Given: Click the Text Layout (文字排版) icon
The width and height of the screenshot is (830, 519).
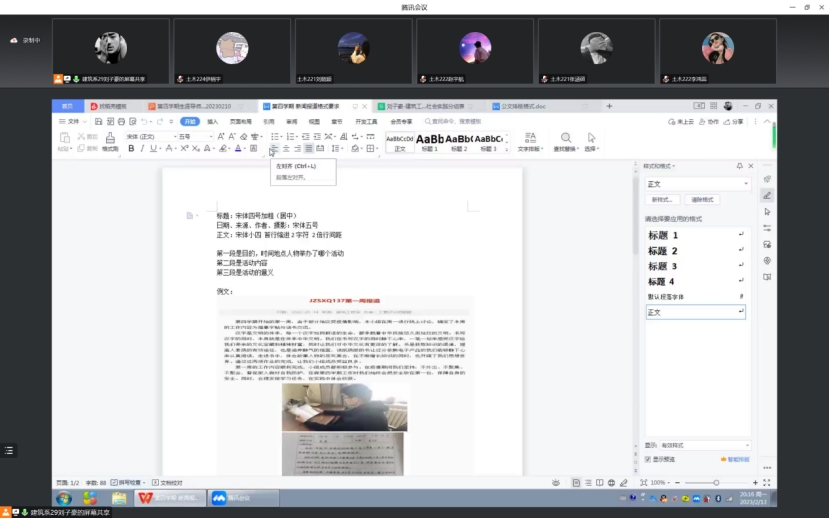Looking at the screenshot, I should [x=529, y=142].
